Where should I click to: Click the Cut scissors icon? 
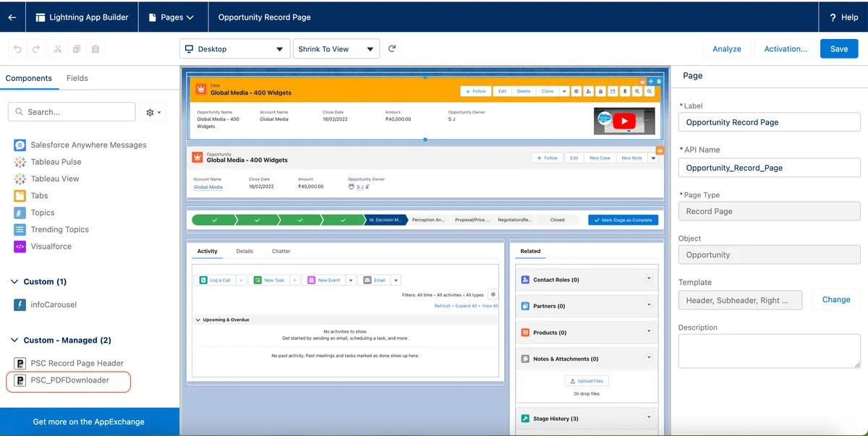(58, 49)
